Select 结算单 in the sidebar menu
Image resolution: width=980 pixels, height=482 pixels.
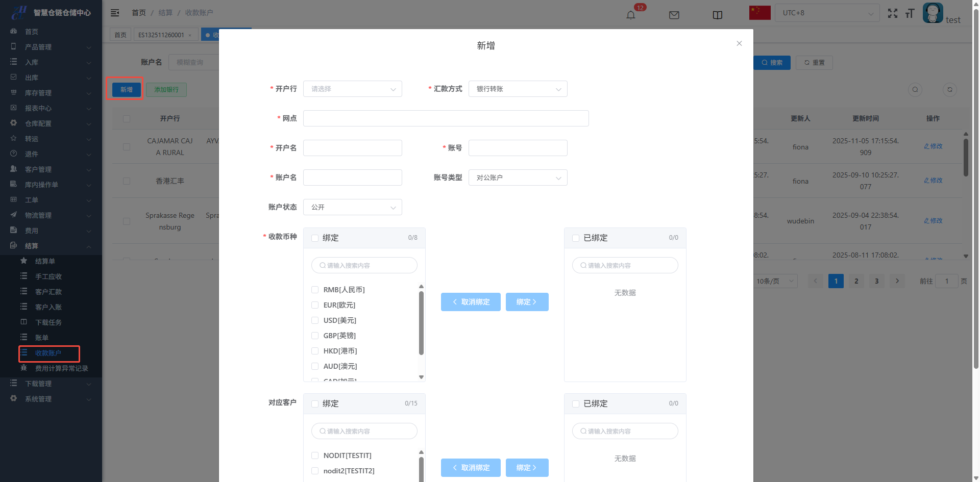45,261
